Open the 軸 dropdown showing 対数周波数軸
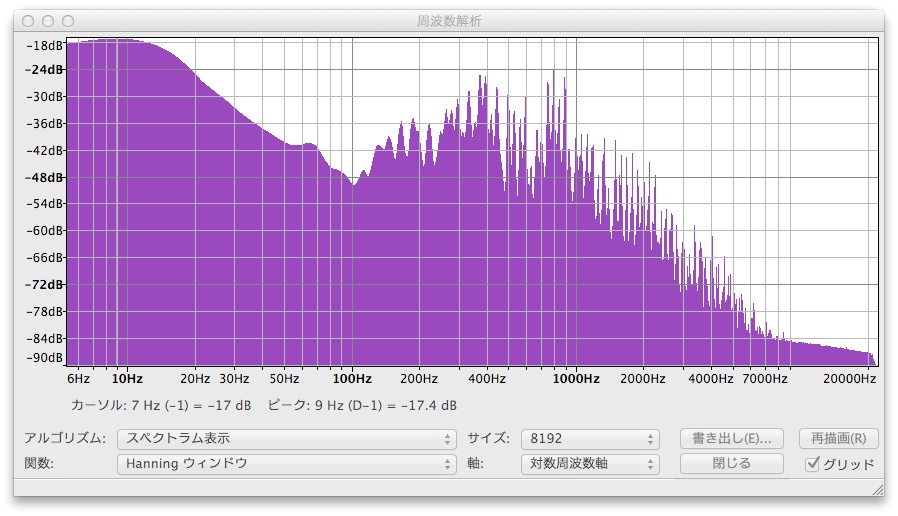Viewport: 898px width, 516px height. click(x=590, y=463)
